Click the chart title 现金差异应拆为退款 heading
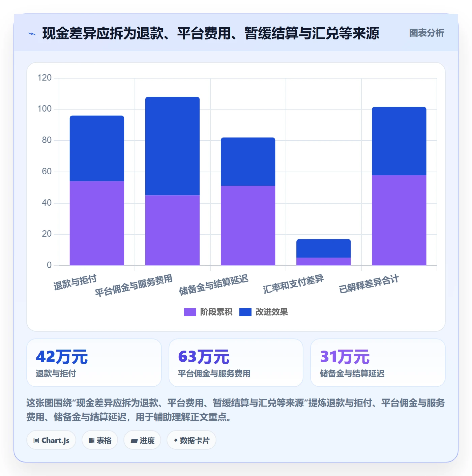Screen dimensions: 472x476 coord(211,33)
